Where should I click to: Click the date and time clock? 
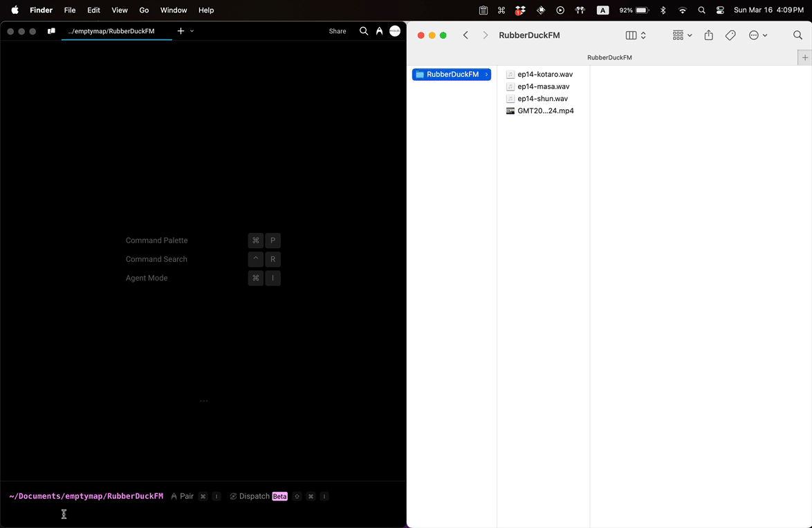(x=768, y=10)
